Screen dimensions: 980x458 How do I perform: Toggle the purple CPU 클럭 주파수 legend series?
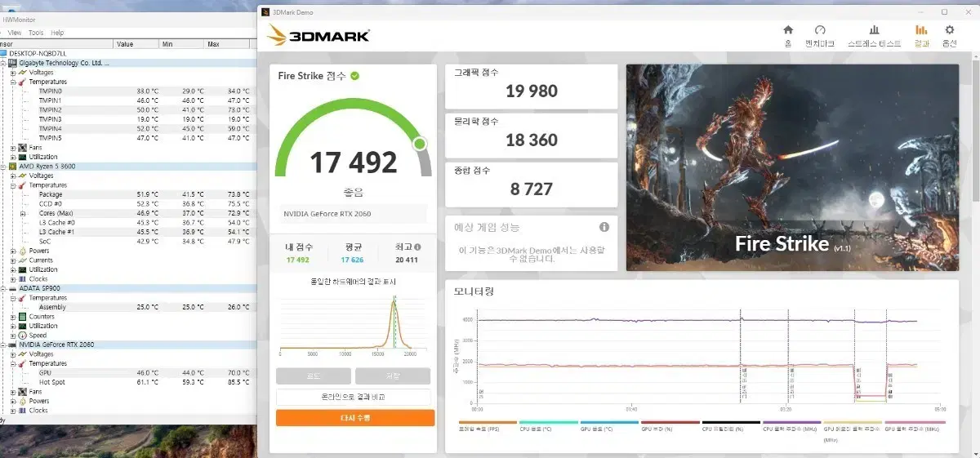coord(791,425)
